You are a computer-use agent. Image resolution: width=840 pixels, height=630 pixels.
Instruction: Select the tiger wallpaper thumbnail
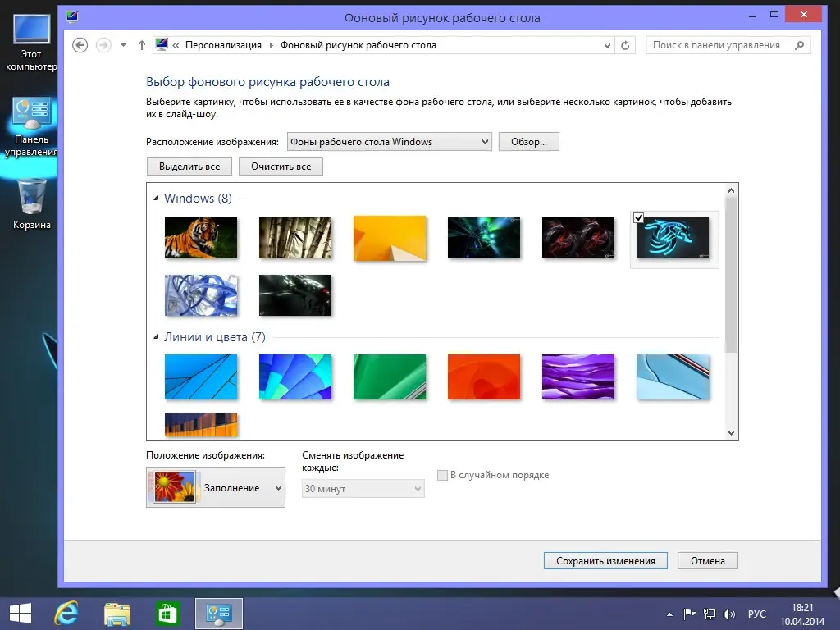[201, 237]
